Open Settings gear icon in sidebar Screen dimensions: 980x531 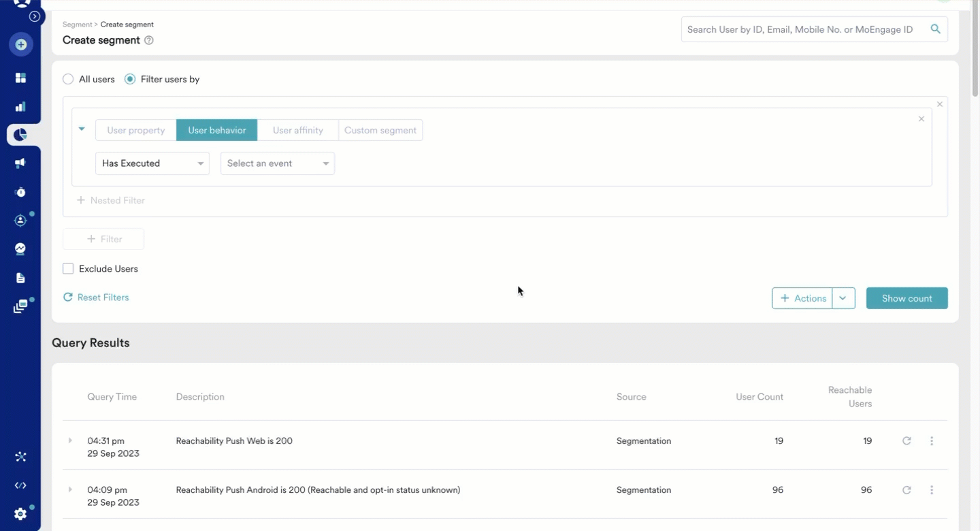pyautogui.click(x=20, y=514)
